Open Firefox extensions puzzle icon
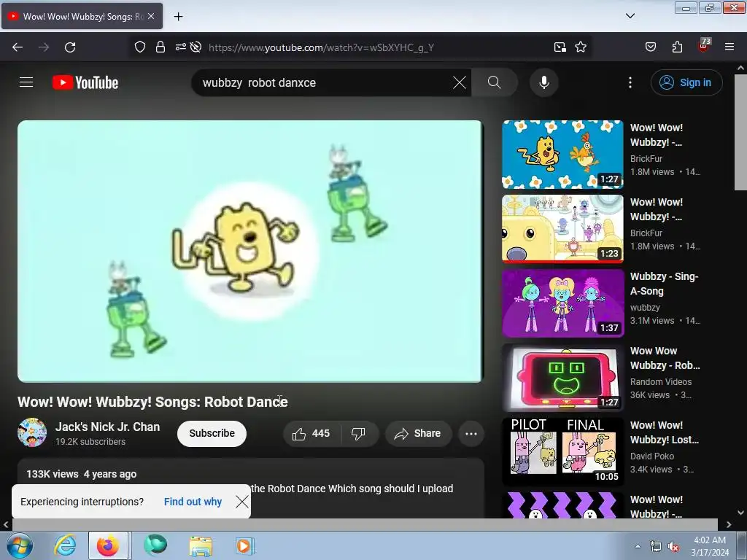The width and height of the screenshot is (747, 560). pos(677,47)
